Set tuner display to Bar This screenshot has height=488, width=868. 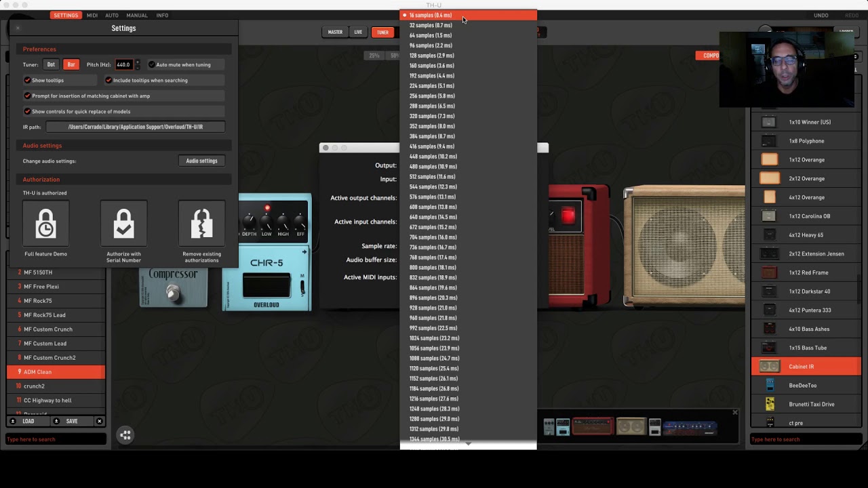[71, 64]
